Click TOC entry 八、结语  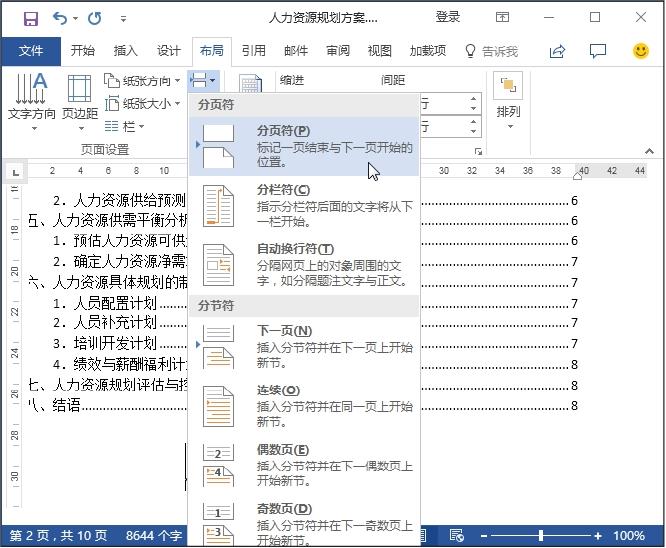tap(54, 405)
